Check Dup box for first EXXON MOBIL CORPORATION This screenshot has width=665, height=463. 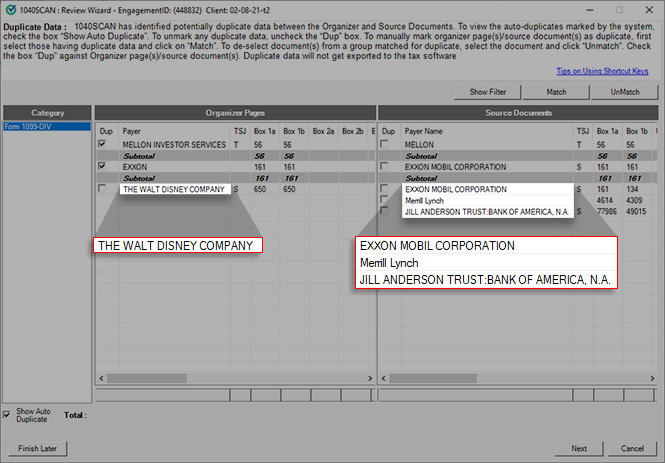384,166
